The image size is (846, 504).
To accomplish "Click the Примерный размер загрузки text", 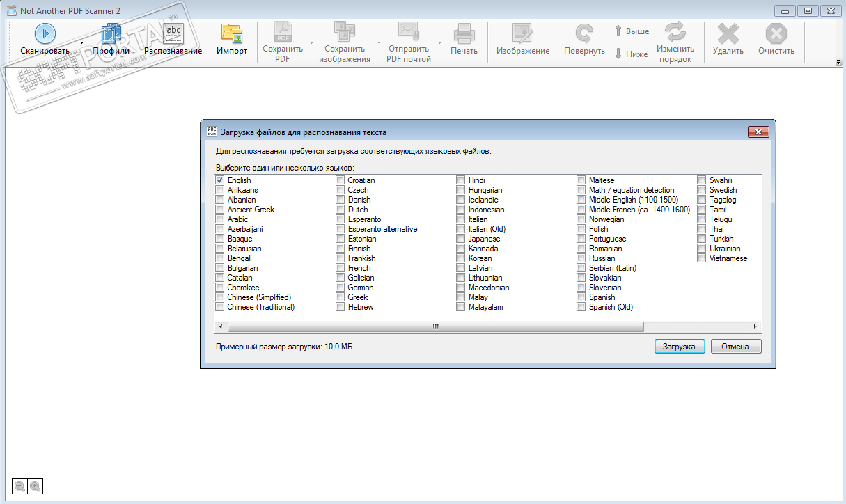I will point(284,347).
